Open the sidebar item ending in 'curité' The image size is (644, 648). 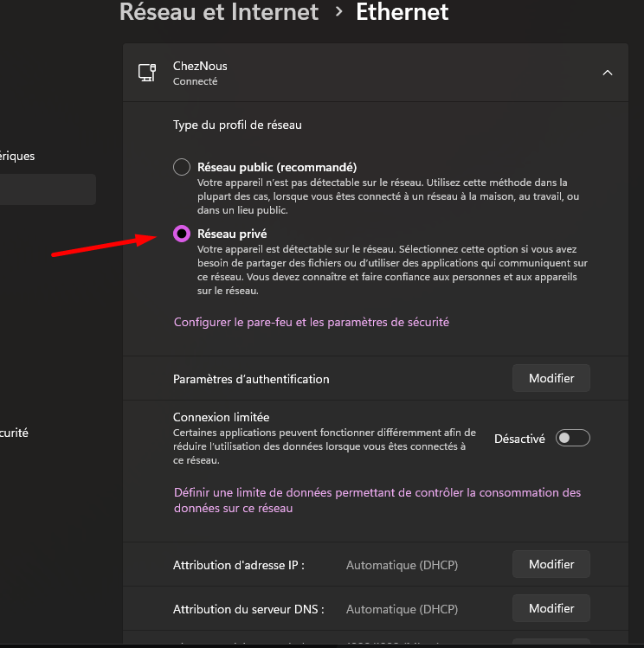14,433
